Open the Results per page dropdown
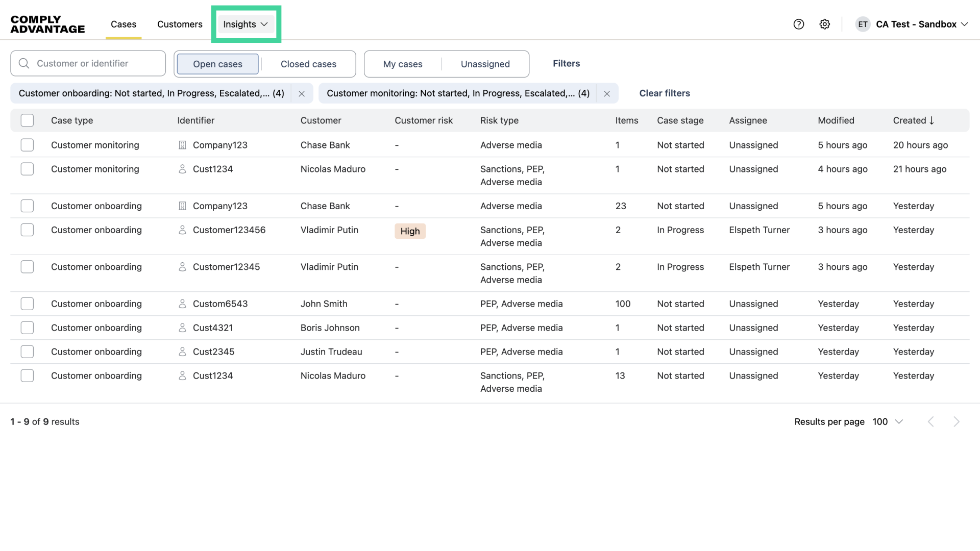This screenshot has width=980, height=551. tap(888, 421)
